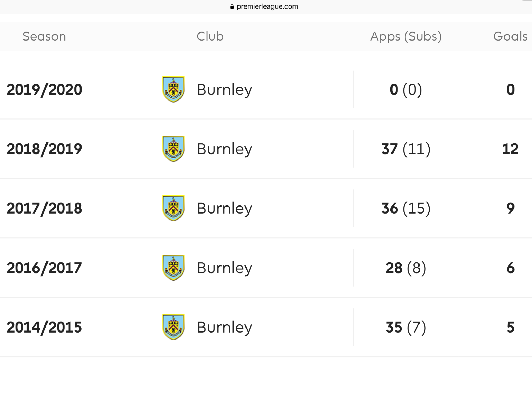The image size is (532, 399).
Task: Open the Burnley club link for 2016/2017
Action: point(224,268)
